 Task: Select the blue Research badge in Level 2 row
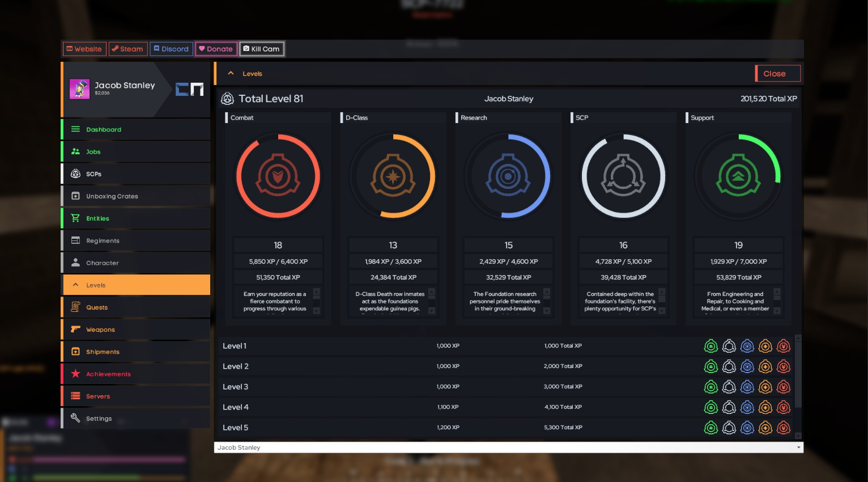[747, 366]
